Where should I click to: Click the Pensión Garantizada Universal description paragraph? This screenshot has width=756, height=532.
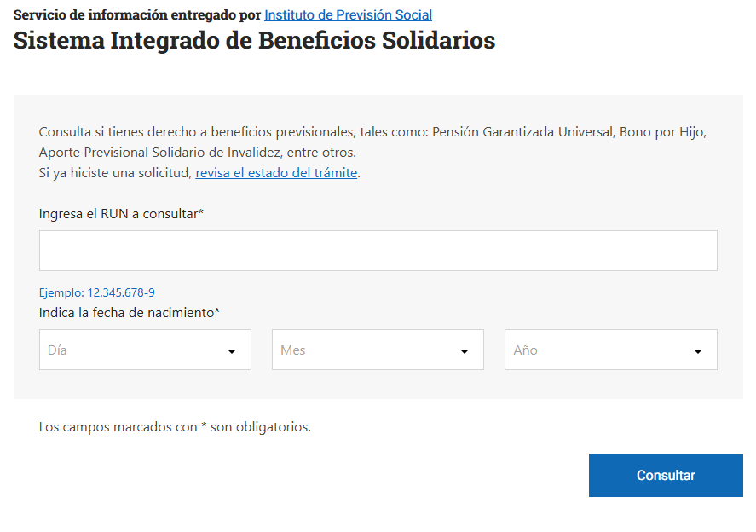point(372,142)
